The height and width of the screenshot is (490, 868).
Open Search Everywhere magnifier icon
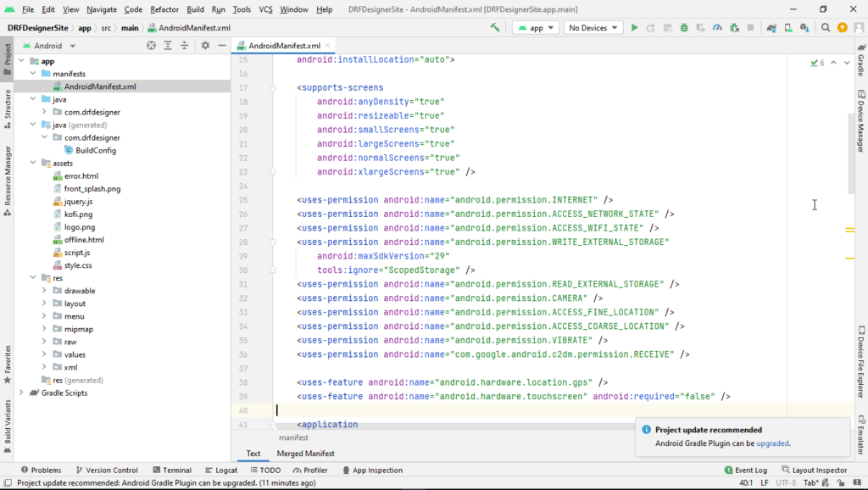pos(826,28)
